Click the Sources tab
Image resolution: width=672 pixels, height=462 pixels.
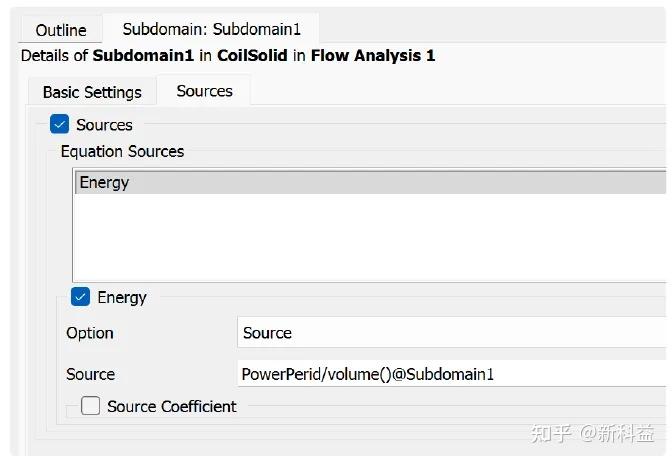[x=204, y=91]
